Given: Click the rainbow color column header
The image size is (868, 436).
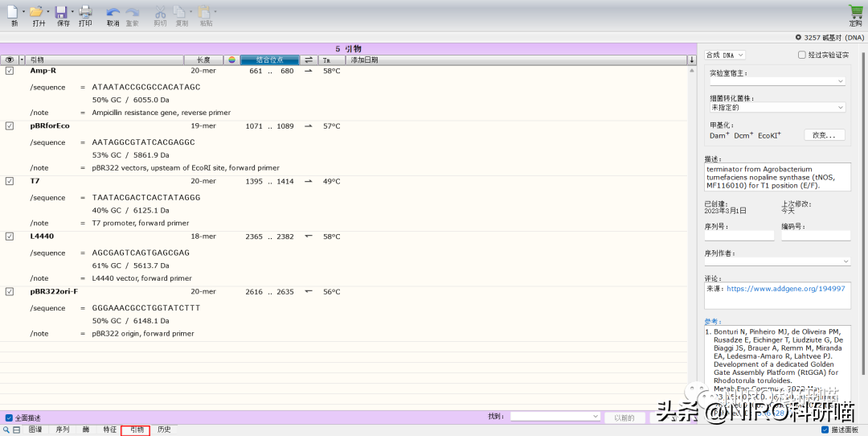Looking at the screenshot, I should 231,60.
